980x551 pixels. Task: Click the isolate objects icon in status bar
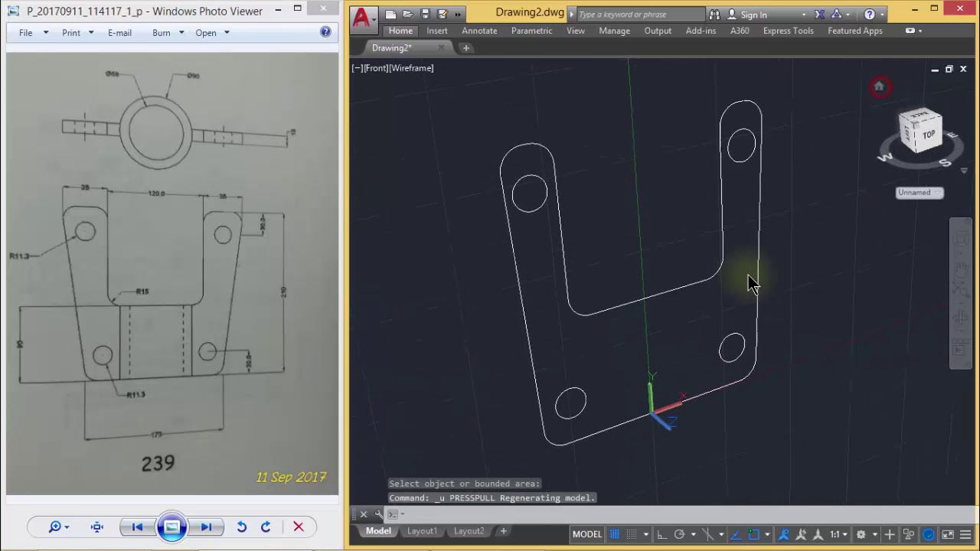pos(908,534)
